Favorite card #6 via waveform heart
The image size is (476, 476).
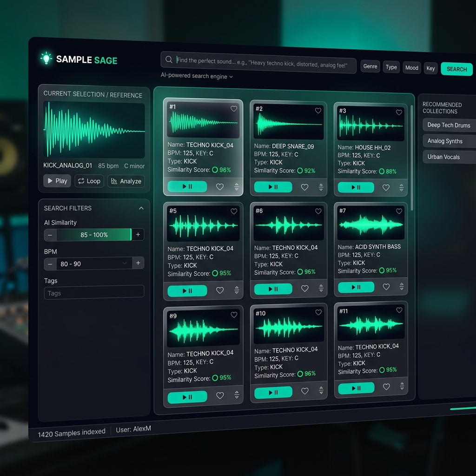[x=318, y=211]
